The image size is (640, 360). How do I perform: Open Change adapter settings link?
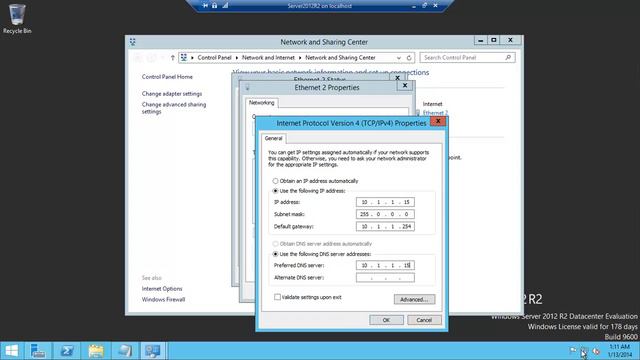pyautogui.click(x=172, y=94)
